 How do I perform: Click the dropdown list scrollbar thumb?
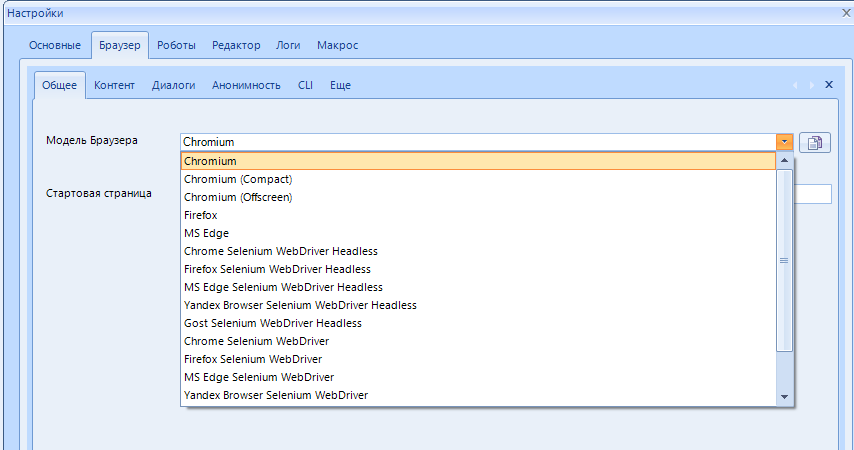(784, 260)
